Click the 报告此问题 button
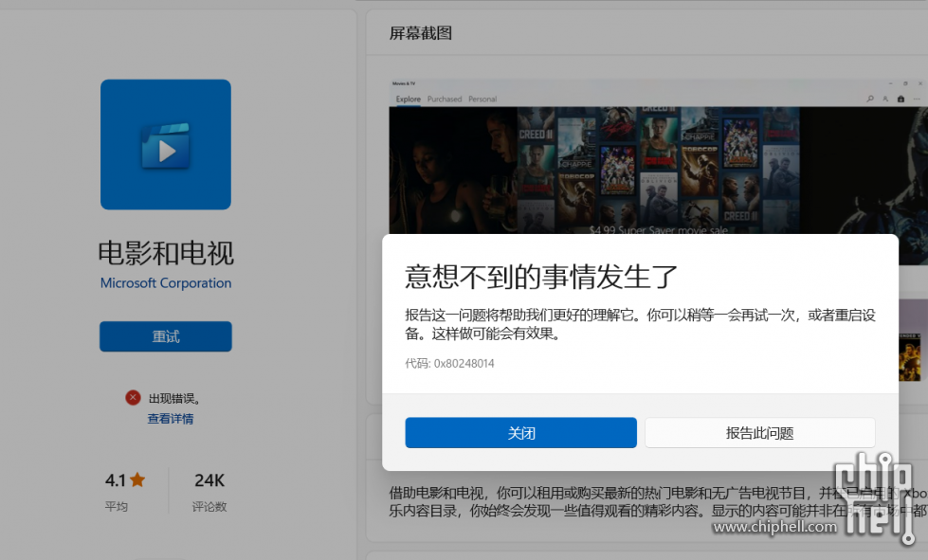Screen dimensions: 928x560 click(x=760, y=433)
